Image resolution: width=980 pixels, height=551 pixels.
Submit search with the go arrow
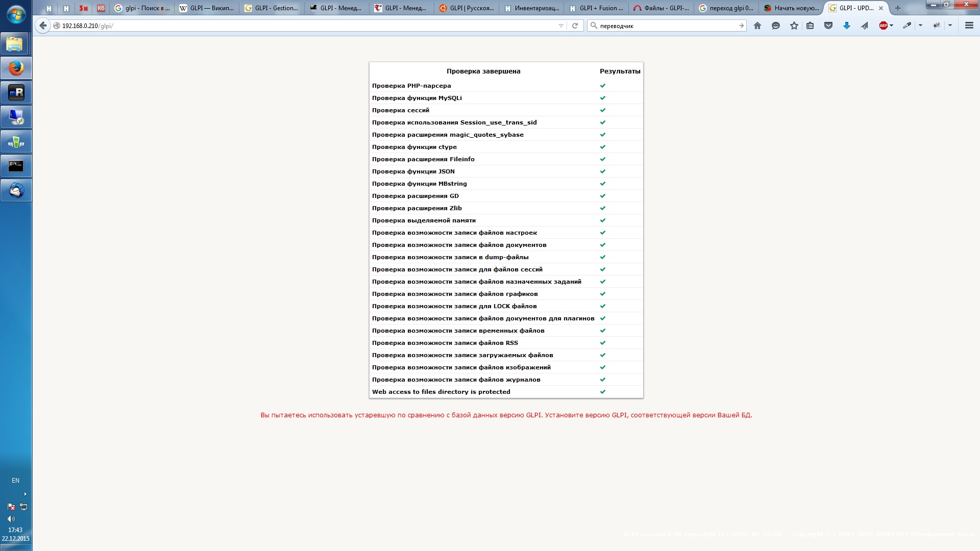coord(741,26)
